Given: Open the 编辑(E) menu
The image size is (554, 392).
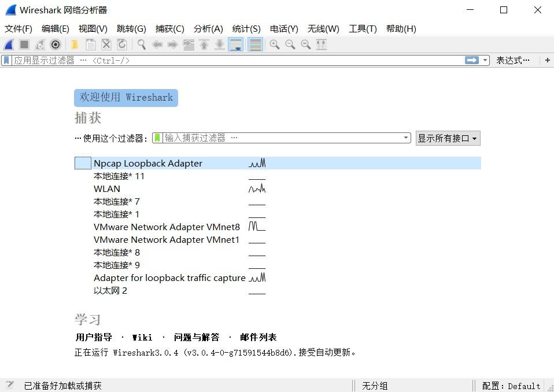Looking at the screenshot, I should (55, 28).
